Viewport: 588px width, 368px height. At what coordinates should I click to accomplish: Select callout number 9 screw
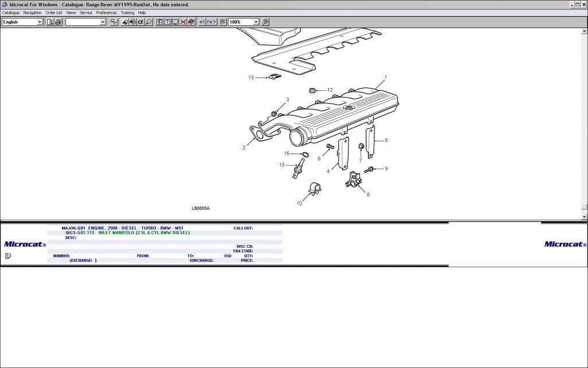point(386,168)
